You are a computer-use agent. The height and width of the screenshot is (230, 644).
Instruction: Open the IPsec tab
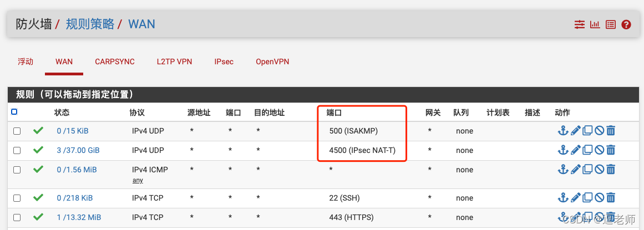tap(224, 62)
